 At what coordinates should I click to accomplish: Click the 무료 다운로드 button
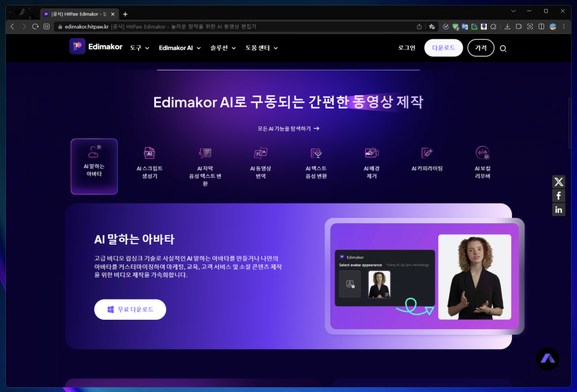coord(130,309)
